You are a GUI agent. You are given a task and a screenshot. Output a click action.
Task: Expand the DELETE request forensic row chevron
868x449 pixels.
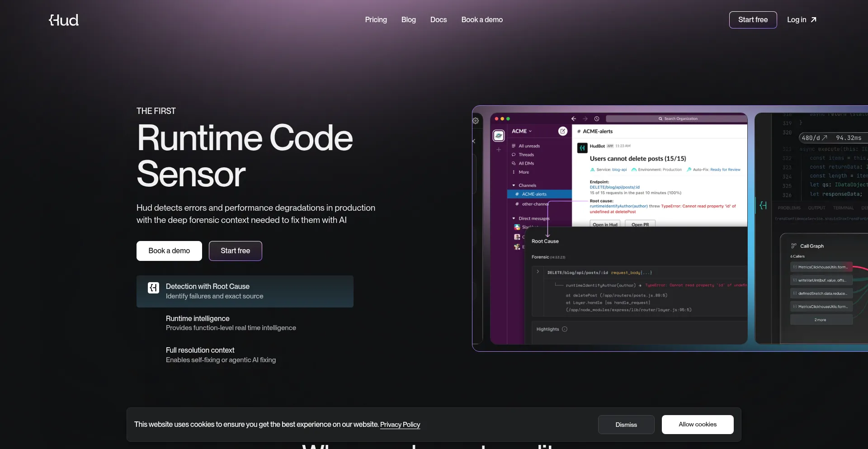point(538,272)
